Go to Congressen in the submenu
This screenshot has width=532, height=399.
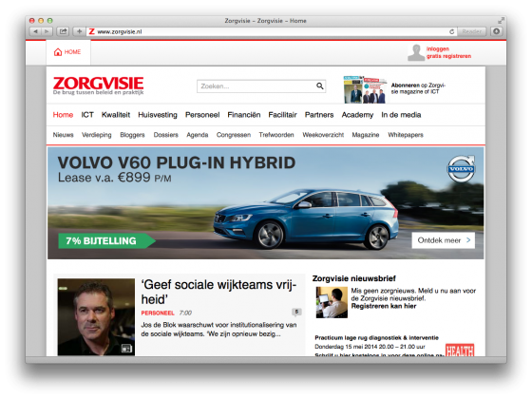tap(234, 135)
